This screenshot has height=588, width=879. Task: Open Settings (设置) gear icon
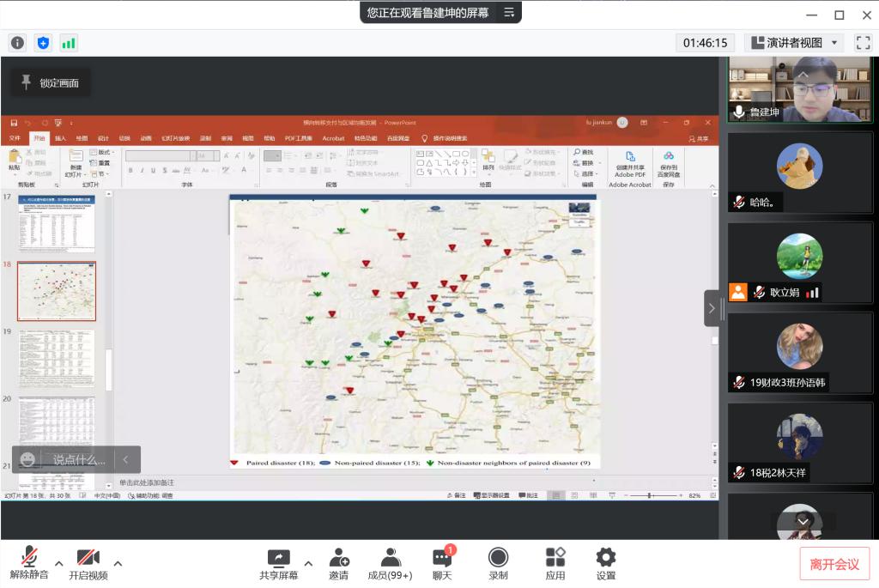(x=606, y=563)
